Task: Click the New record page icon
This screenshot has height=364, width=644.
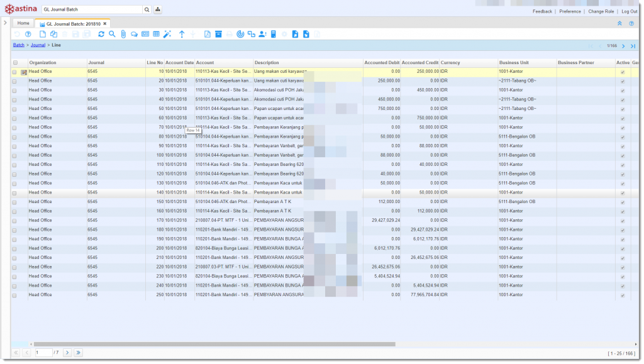Action: (43, 34)
